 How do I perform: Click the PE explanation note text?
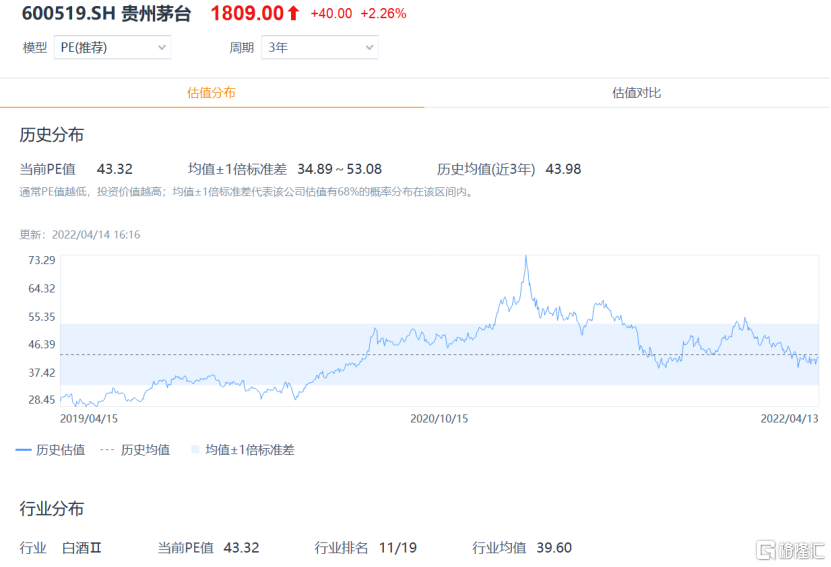coord(246,192)
